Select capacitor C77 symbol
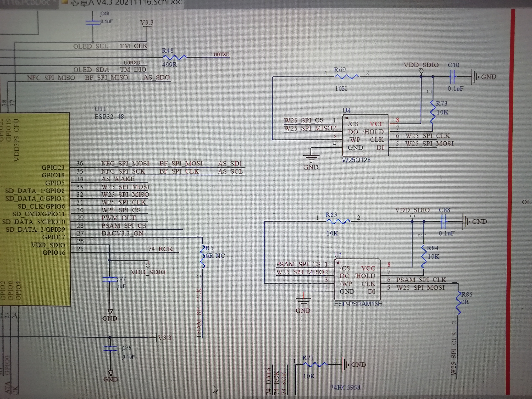This screenshot has height=399, width=532. click(x=110, y=279)
